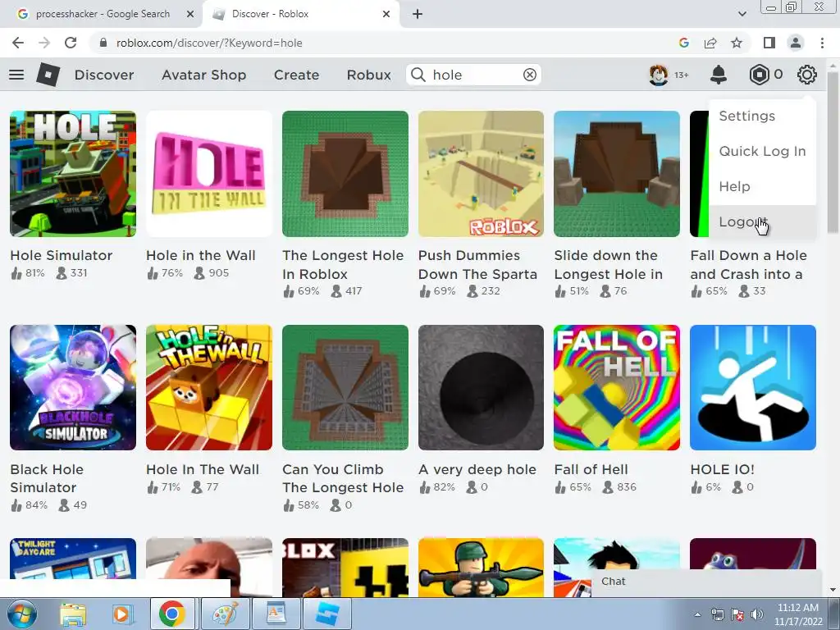Click the A very deep hole title link

(x=477, y=469)
